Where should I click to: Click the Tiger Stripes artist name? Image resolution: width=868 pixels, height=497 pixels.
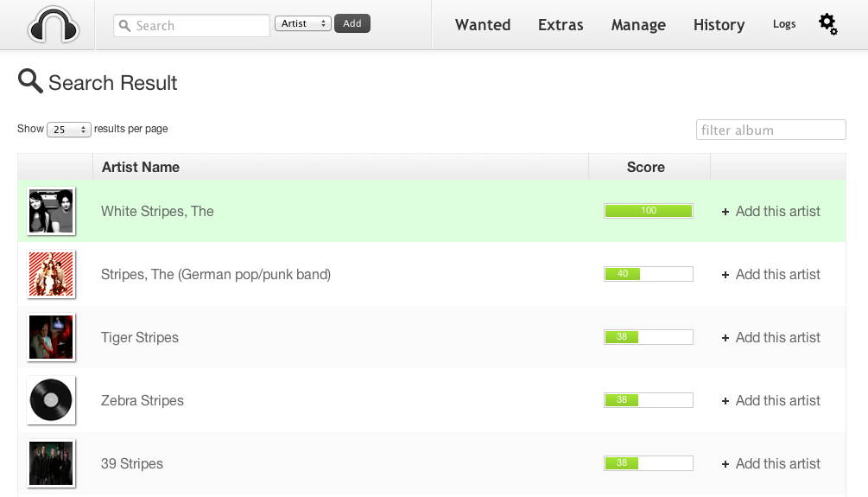140,337
